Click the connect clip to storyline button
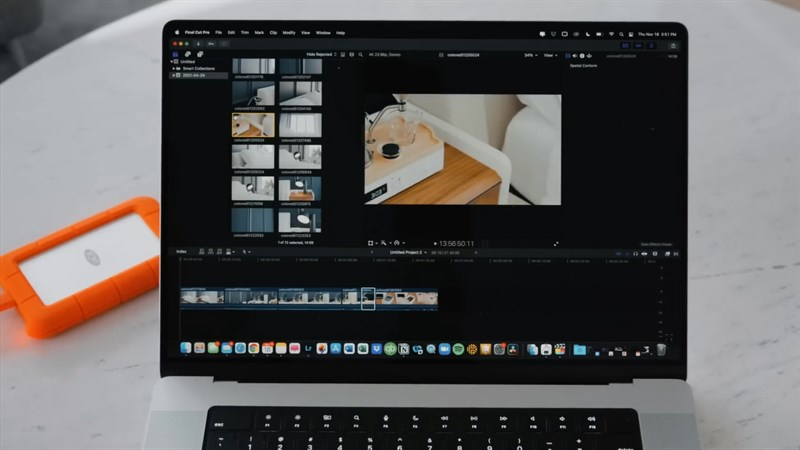Screen dimensions: 800x450 pos(202,252)
